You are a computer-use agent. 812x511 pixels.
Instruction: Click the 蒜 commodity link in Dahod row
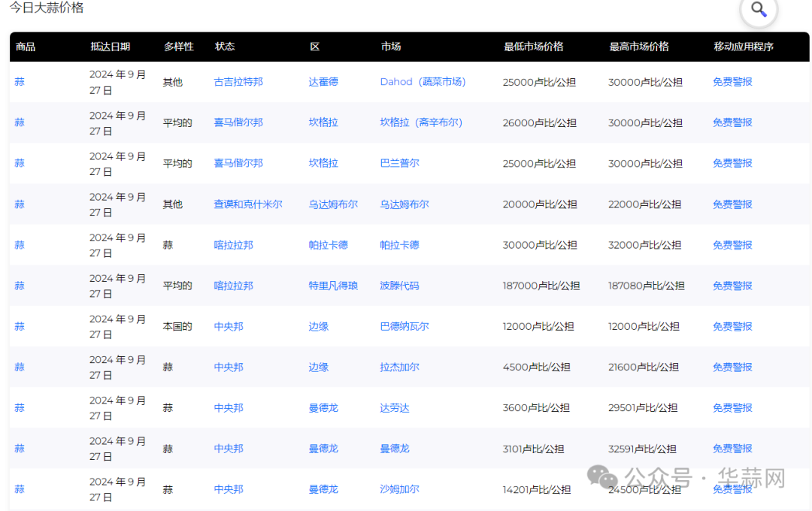[20, 82]
